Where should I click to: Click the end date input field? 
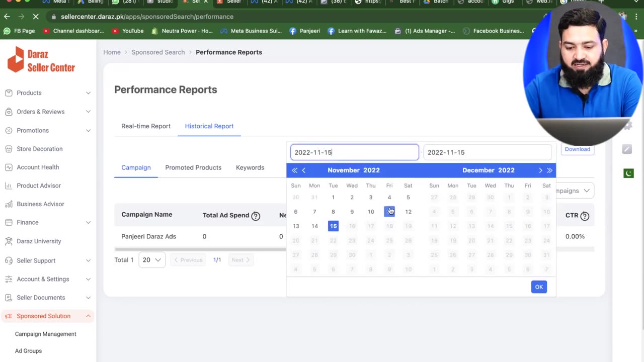[488, 152]
